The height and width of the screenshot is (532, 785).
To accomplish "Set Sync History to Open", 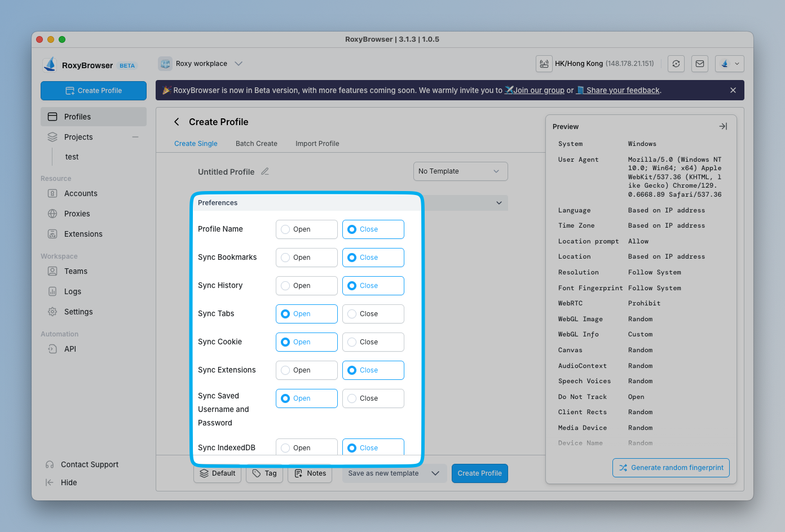I will [x=306, y=286].
